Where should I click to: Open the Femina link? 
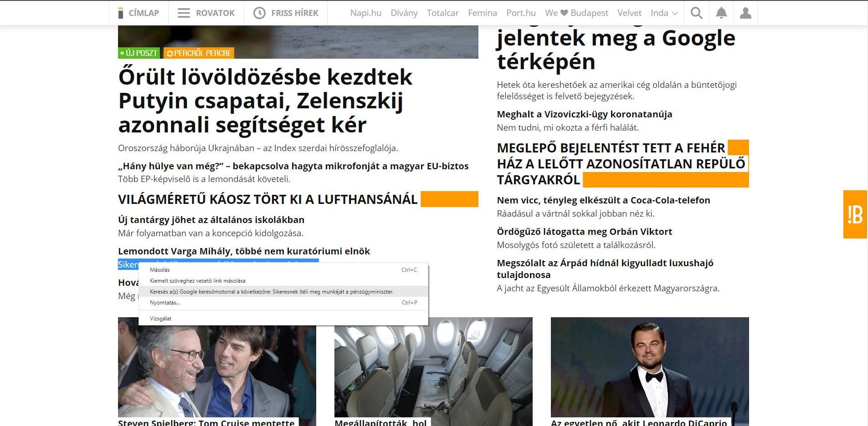[x=483, y=13]
